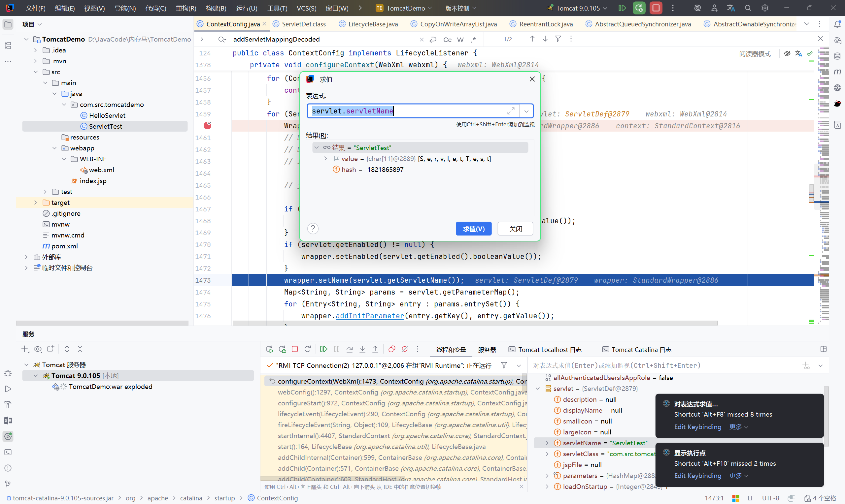Viewport: 845px width, 504px height.
Task: Click the View Breakpoints icon
Action: (392, 349)
